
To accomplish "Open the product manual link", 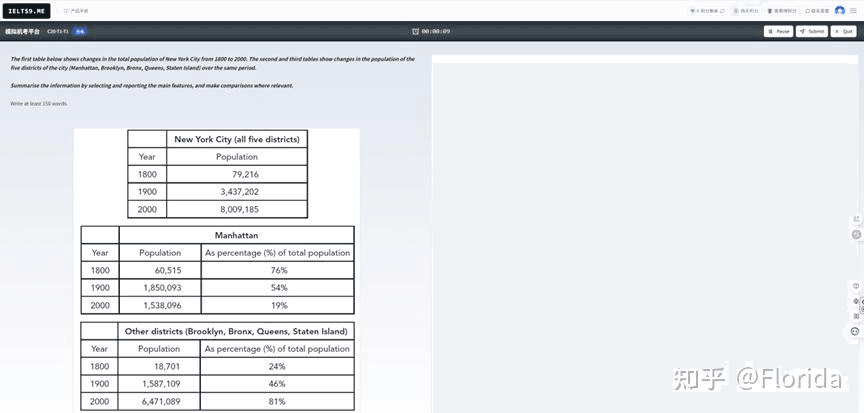I will 76,11.
